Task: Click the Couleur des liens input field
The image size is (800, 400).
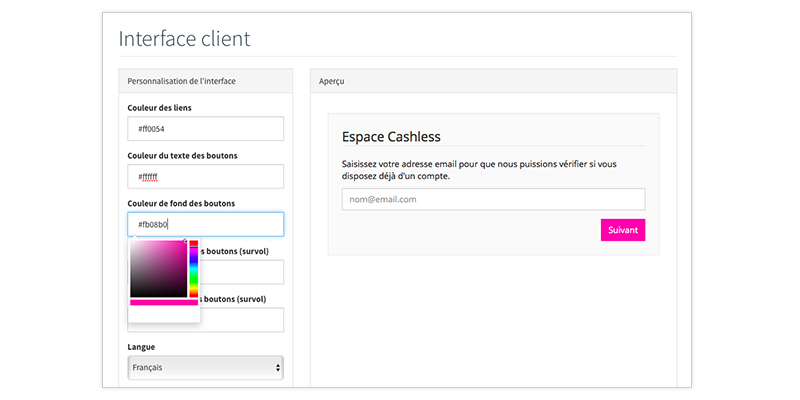Action: (x=206, y=129)
